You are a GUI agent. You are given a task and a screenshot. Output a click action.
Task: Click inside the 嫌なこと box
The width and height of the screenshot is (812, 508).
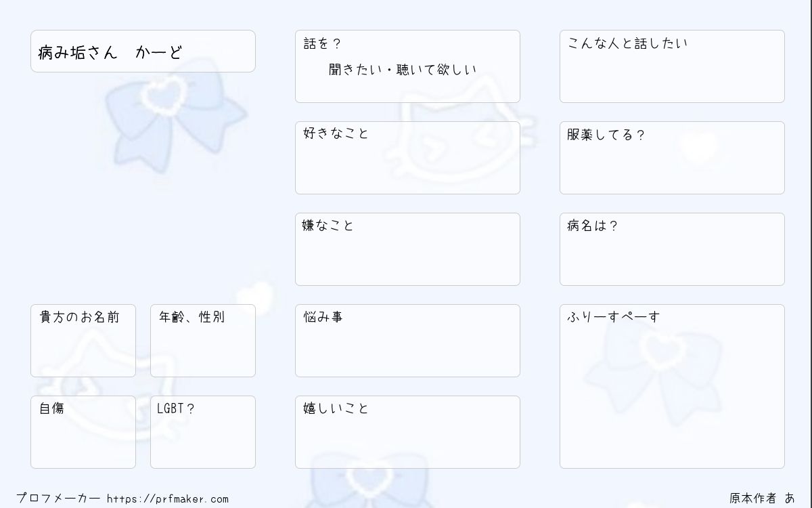click(407, 249)
